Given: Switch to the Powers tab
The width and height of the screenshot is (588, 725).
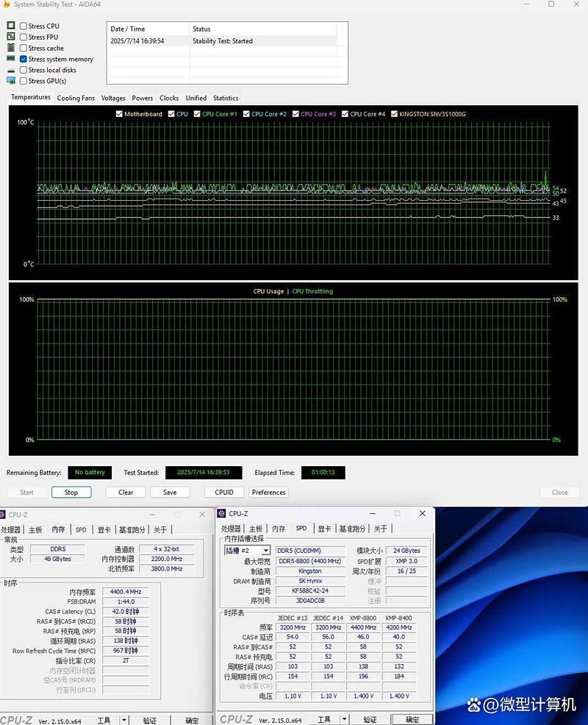Looking at the screenshot, I should pos(143,98).
